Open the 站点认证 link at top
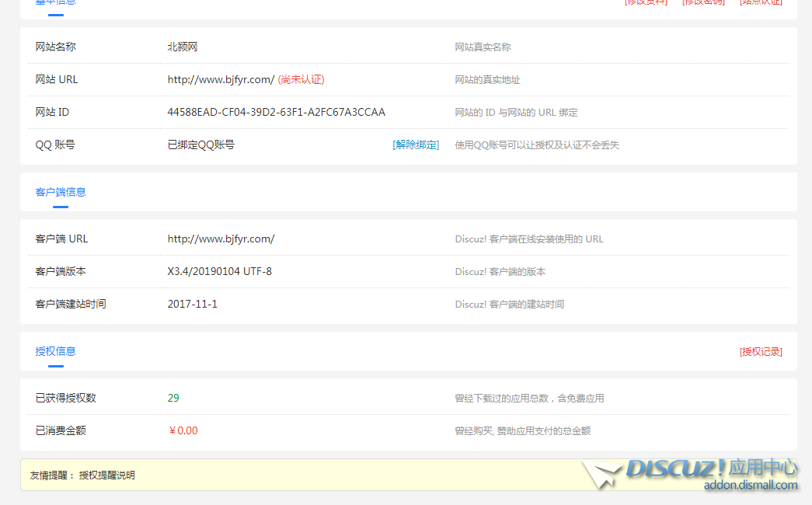812x505 pixels. click(761, 2)
